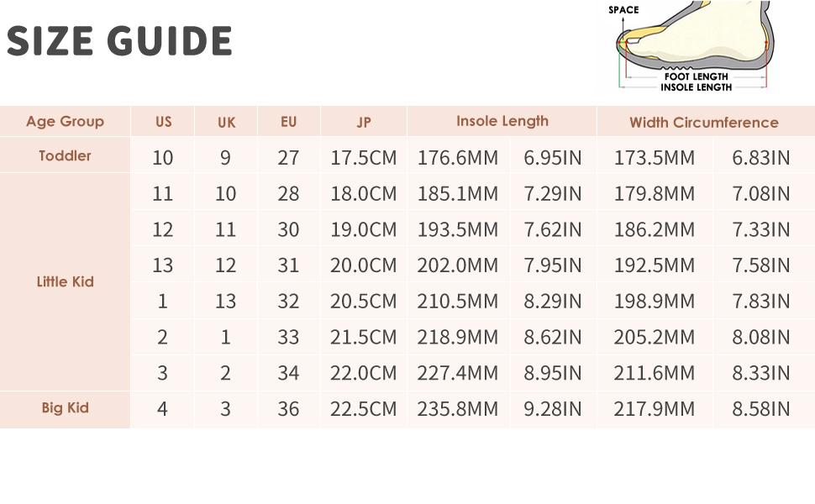Select the Insole Length header

pos(502,121)
